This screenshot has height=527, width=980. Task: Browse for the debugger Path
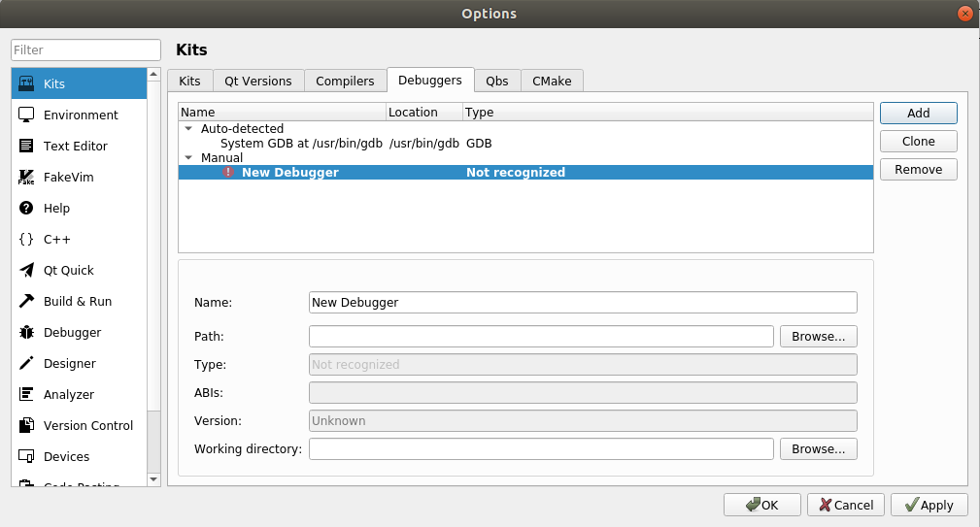(818, 337)
